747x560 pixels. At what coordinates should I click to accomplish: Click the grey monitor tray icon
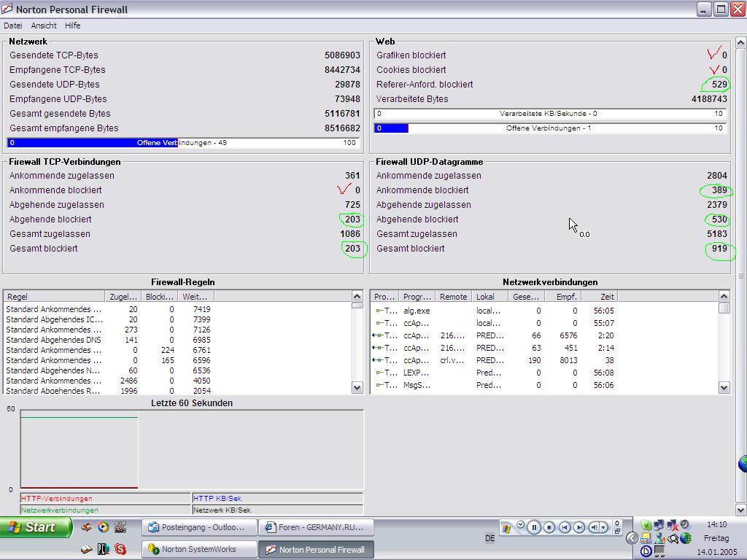click(659, 551)
